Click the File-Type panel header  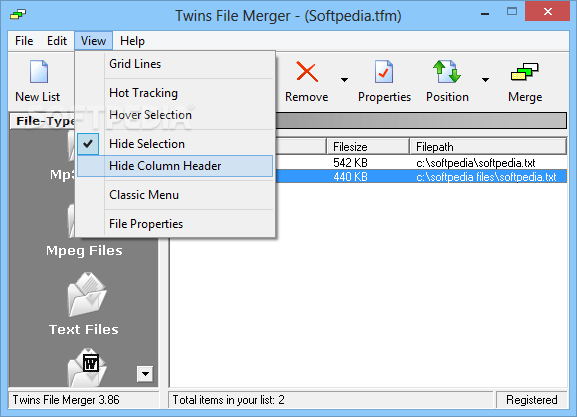pos(43,121)
